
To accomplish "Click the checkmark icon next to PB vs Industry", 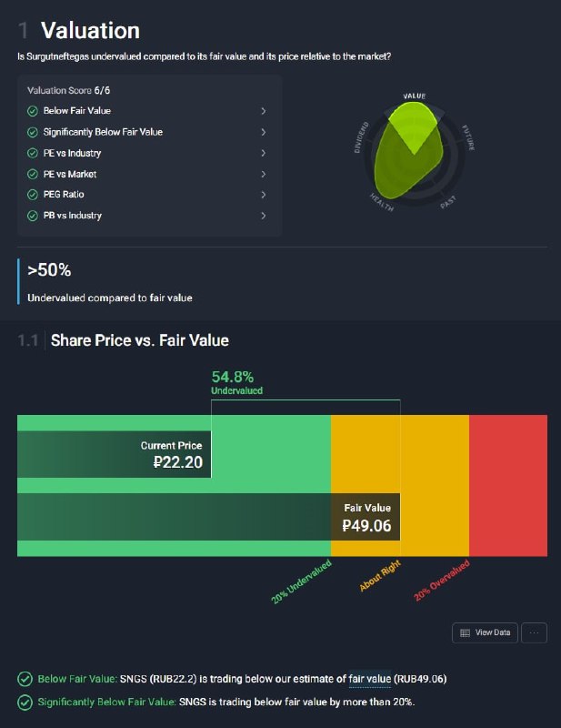I will pyautogui.click(x=33, y=216).
